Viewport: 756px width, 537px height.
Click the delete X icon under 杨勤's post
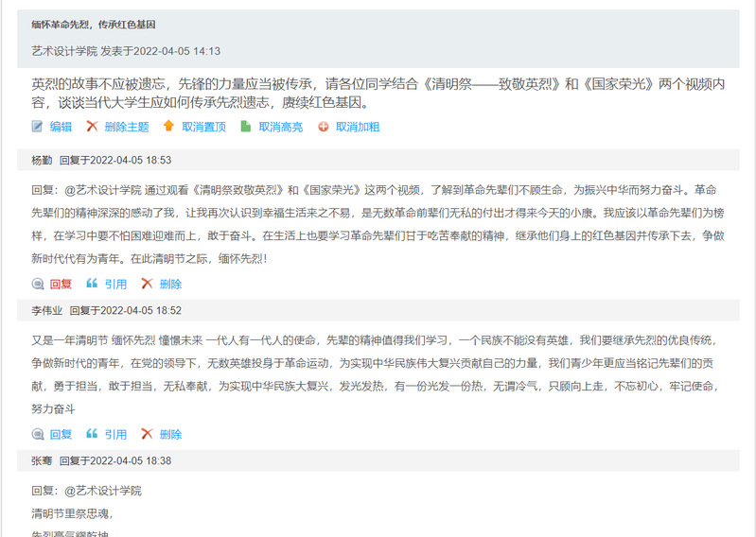tap(147, 284)
